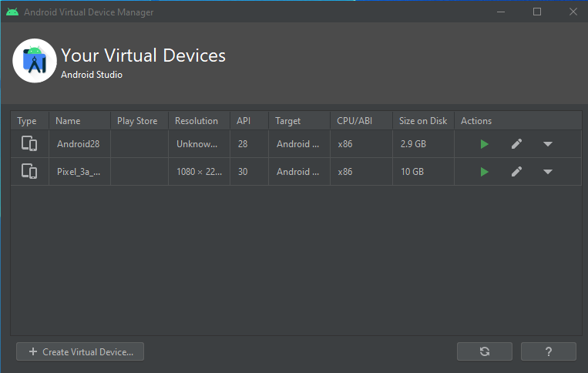588x373 pixels.
Task: Edit the Pixel_3a device with pencil icon
Action: click(516, 172)
